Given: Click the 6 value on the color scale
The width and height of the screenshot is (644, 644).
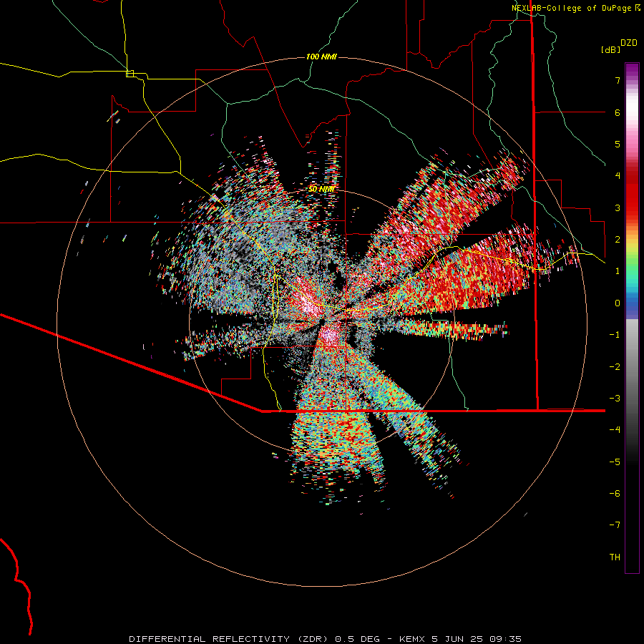Looking at the screenshot, I should (x=618, y=112).
